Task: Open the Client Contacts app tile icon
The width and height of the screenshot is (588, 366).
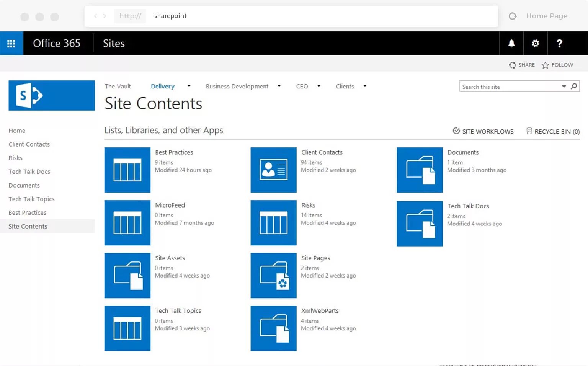Action: coord(273,170)
